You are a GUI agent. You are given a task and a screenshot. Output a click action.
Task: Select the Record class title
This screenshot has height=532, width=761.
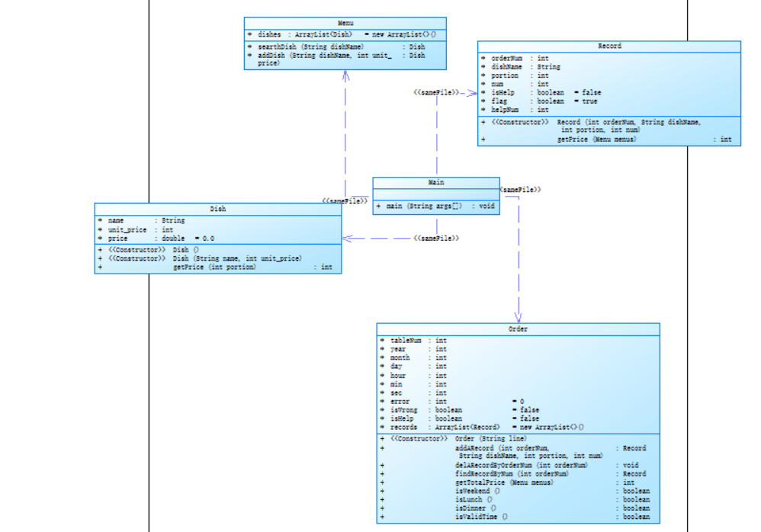coord(609,46)
